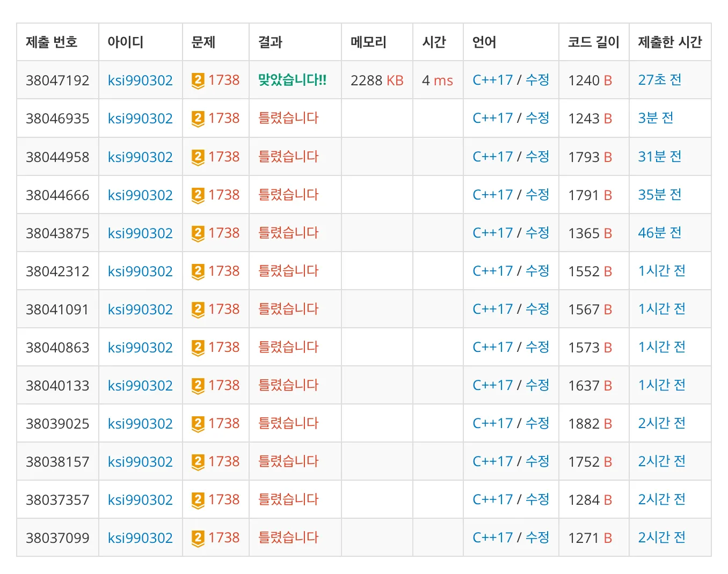Screen dimensions: 728x574
Task: Open problem 1738 link in row 38040863
Action: pos(224,348)
